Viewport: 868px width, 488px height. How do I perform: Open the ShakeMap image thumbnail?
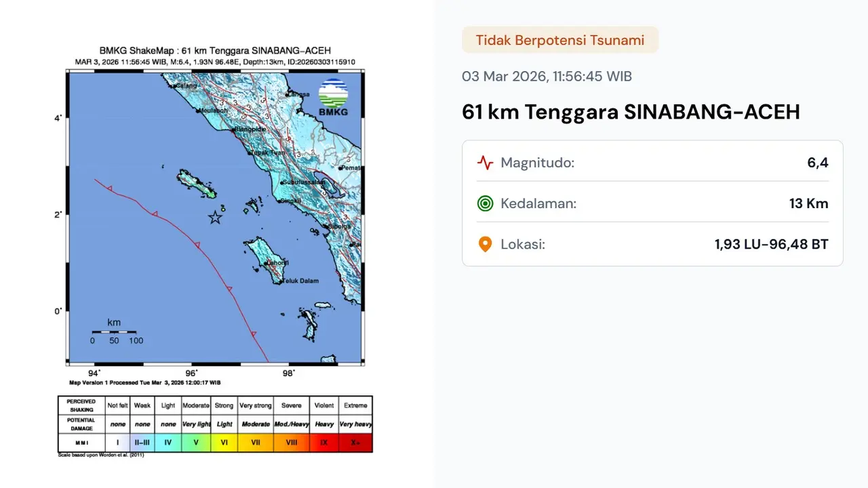click(x=216, y=252)
